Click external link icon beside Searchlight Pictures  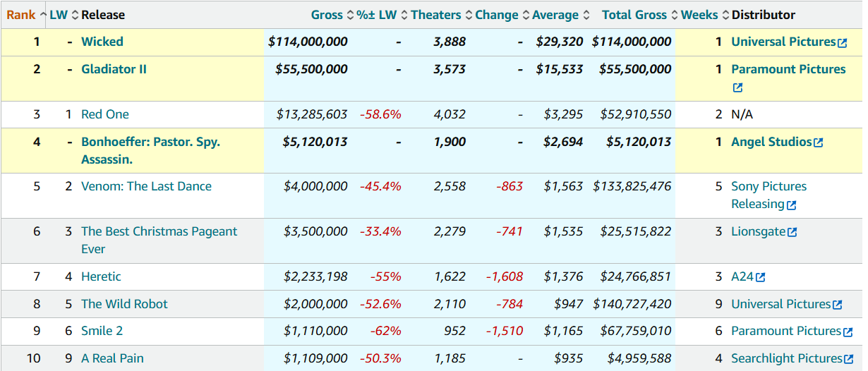pyautogui.click(x=849, y=359)
